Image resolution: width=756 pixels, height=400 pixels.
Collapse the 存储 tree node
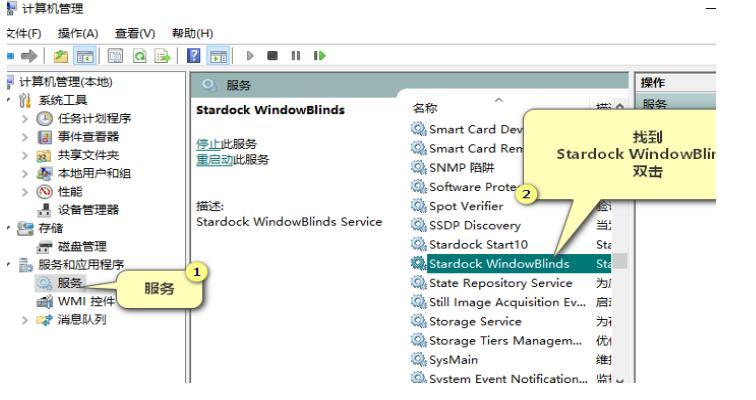(x=9, y=228)
